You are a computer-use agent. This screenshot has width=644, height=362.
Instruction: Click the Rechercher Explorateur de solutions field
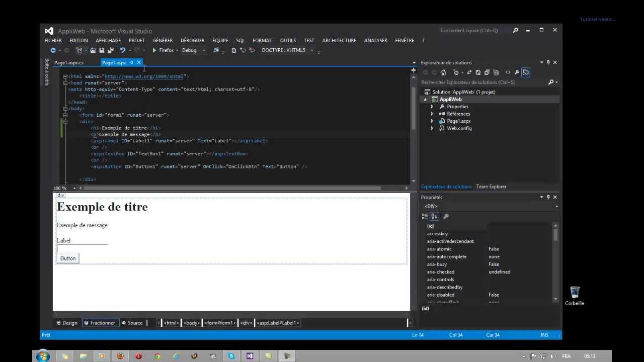click(x=484, y=82)
